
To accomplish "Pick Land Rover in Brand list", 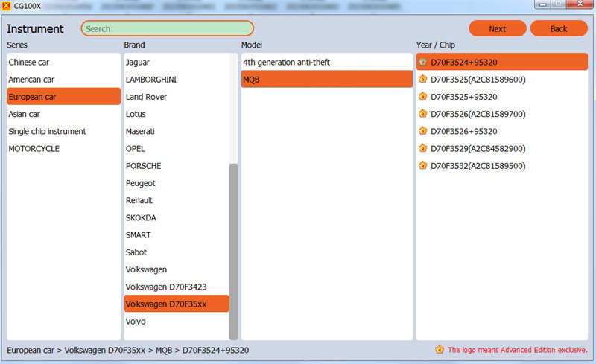I will (177, 97).
